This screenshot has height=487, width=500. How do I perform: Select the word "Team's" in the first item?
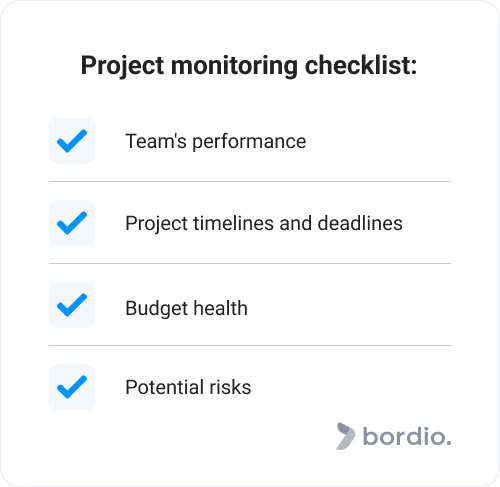[x=156, y=141]
